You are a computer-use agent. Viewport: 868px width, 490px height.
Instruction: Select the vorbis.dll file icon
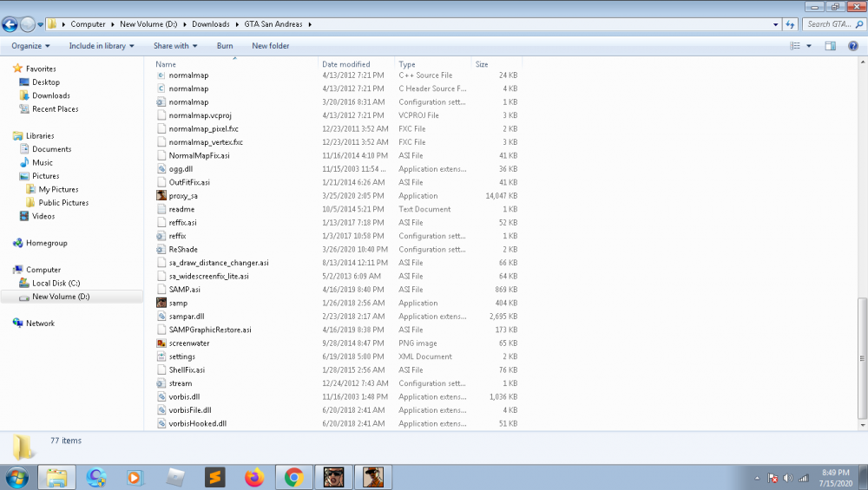click(161, 397)
